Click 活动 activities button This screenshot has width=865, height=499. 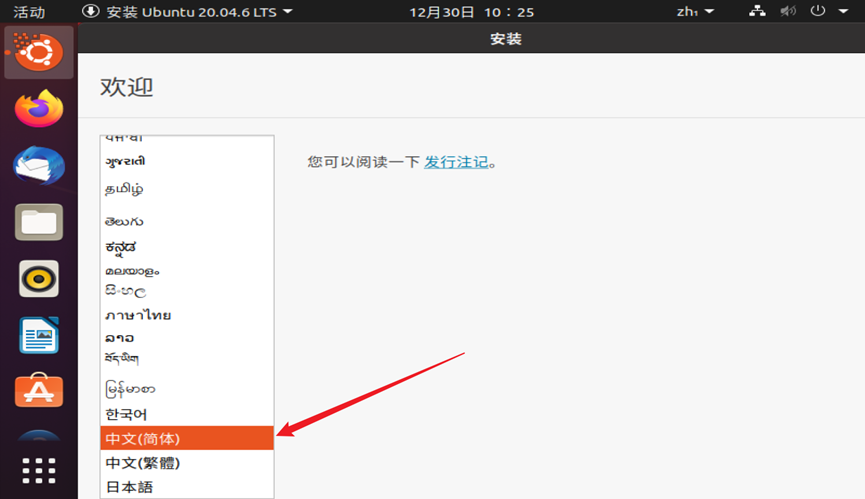[x=29, y=12]
